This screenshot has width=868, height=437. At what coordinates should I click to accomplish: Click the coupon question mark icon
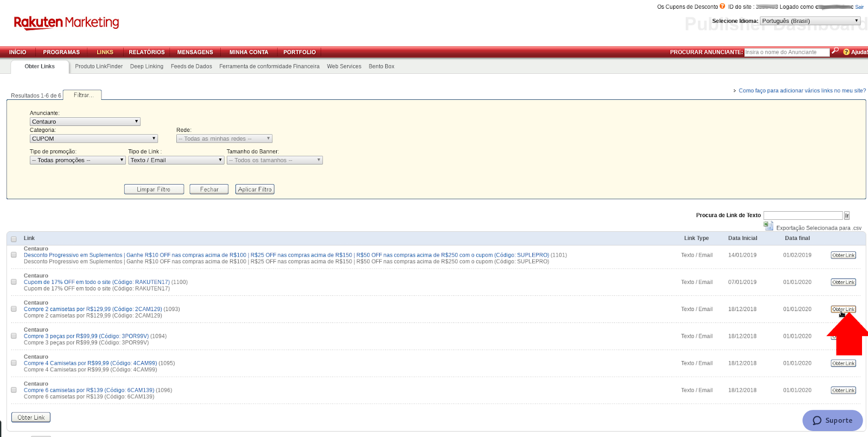coord(722,7)
